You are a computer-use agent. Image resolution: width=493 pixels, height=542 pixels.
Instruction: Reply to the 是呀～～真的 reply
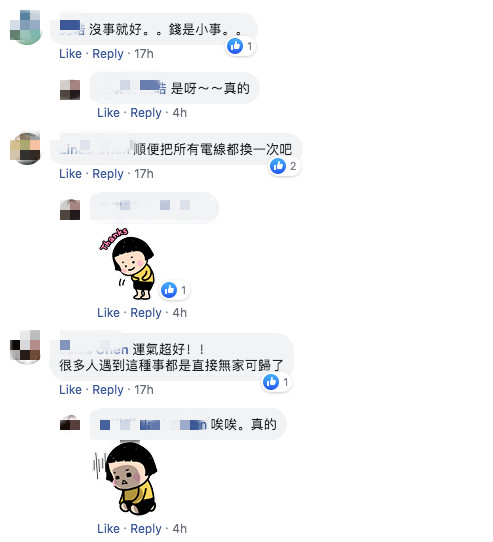(x=146, y=113)
